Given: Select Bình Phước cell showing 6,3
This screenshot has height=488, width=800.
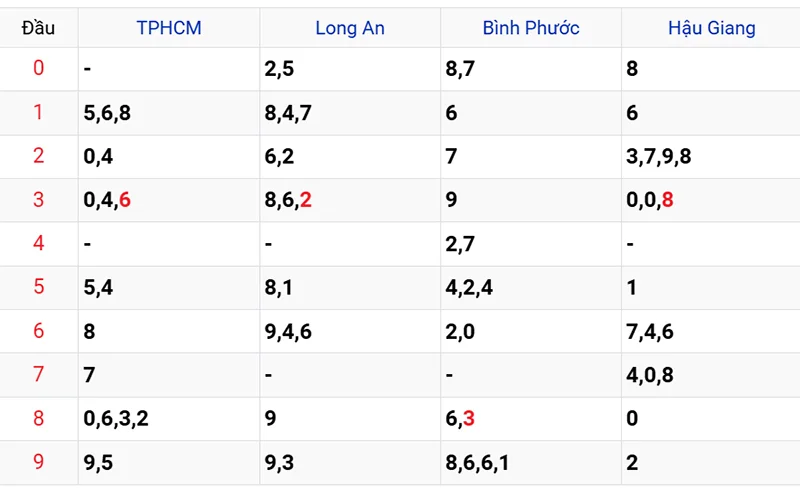Looking at the screenshot, I should click(460, 419).
